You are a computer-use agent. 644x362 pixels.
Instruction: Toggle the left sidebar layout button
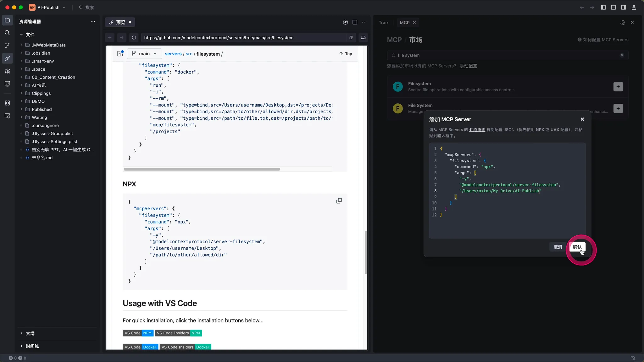[x=603, y=7]
